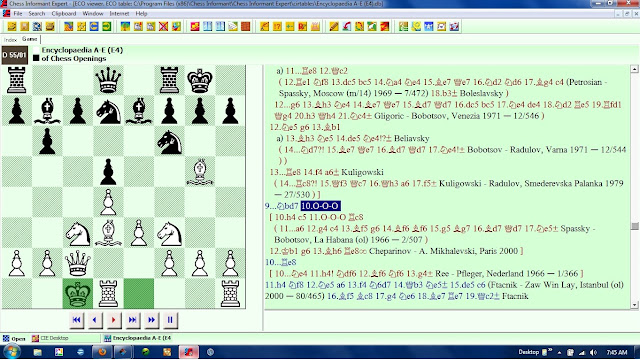Click the green arrow toolbar icon
This screenshot has width=640, height=360.
107,27
